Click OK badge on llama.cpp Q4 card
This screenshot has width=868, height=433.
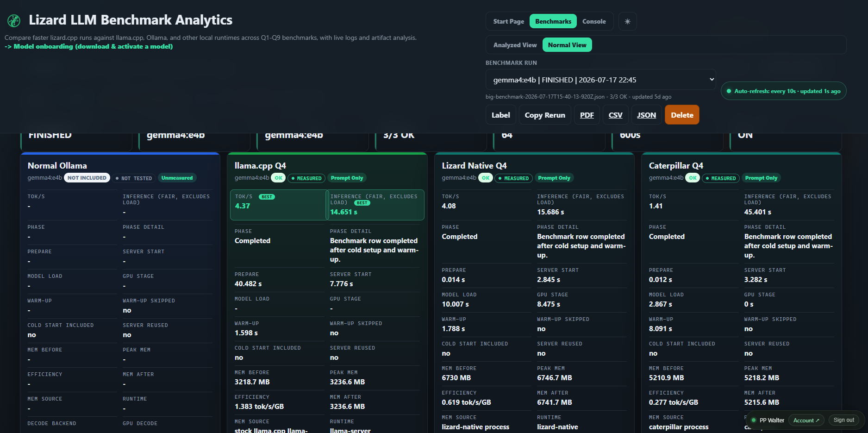pyautogui.click(x=278, y=178)
